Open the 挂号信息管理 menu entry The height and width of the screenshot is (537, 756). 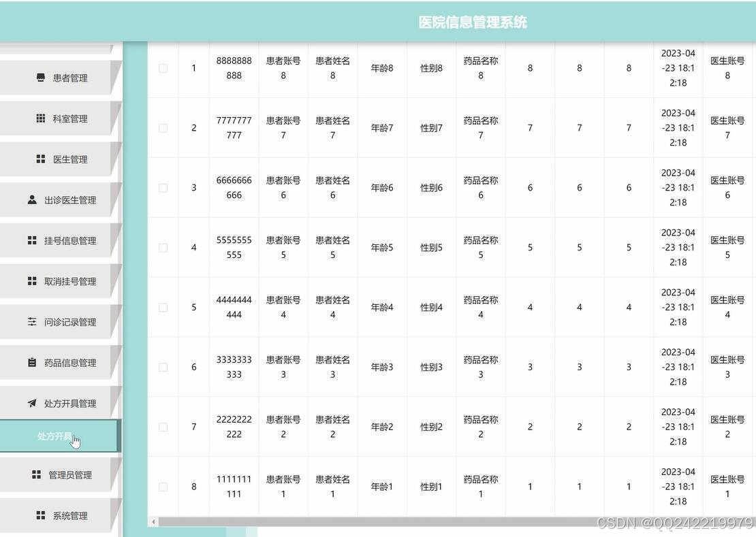[60, 241]
